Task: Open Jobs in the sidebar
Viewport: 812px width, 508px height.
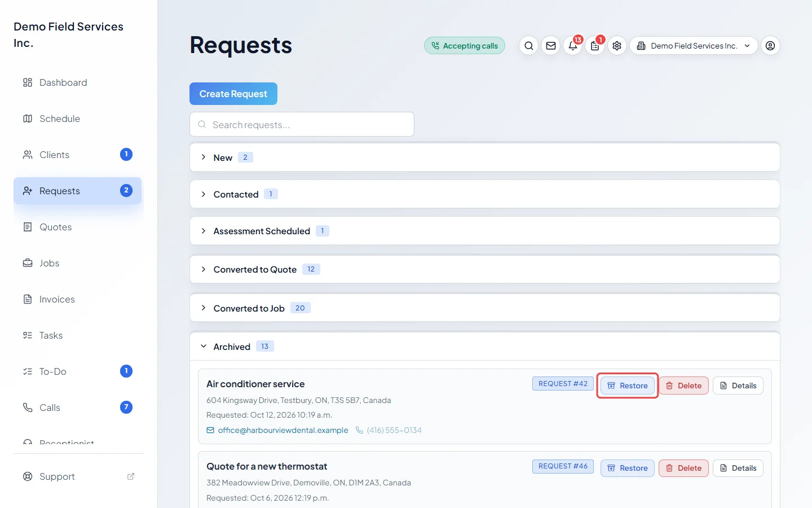Action: (77, 263)
